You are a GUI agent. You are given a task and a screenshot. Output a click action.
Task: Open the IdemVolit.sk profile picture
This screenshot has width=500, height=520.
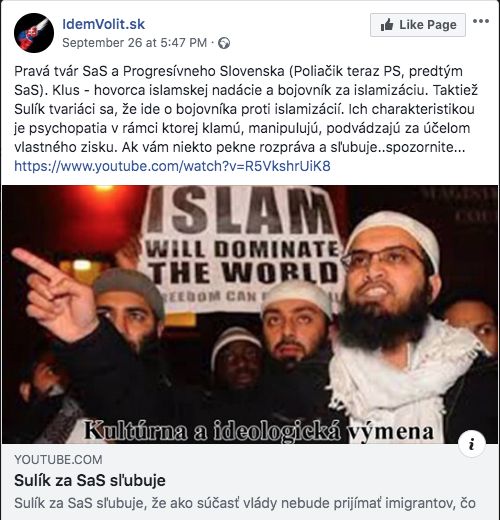pos(34,33)
